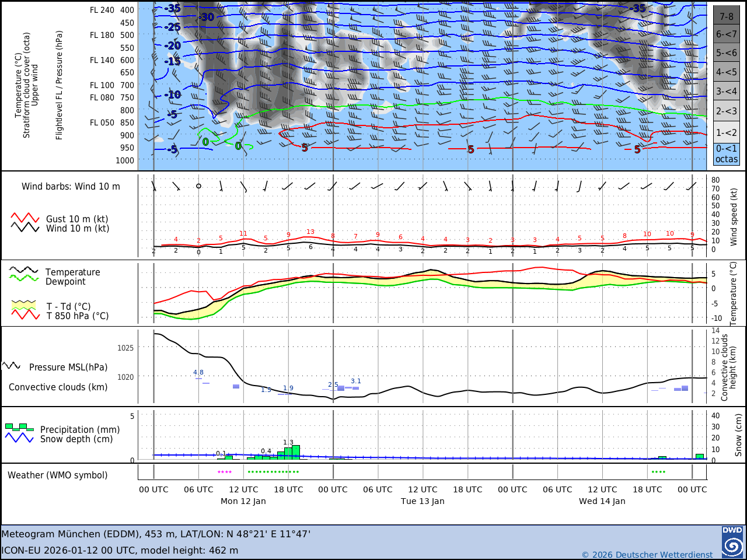Click the calm wind circle in the wind barbs row
Screen dimensions: 747x560
click(x=198, y=186)
